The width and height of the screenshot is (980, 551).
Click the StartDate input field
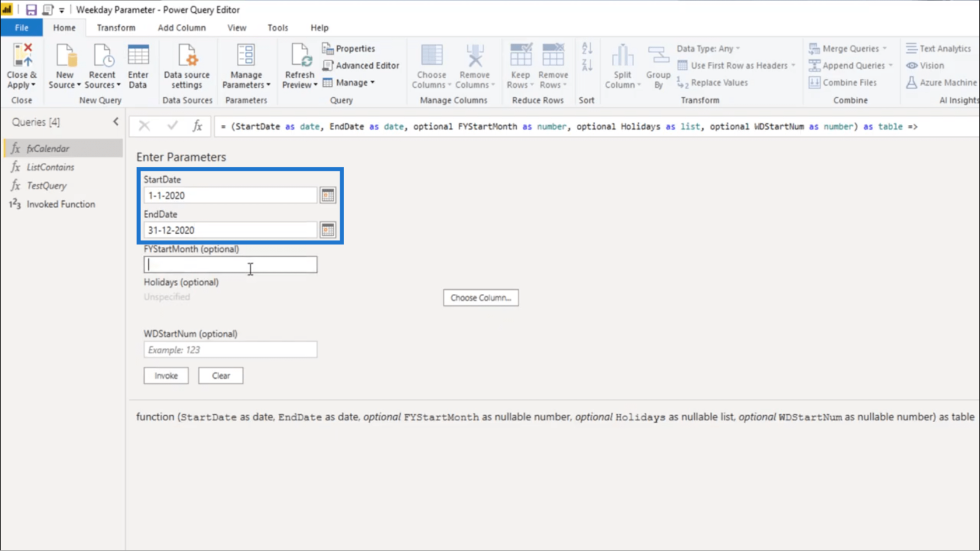pyautogui.click(x=230, y=195)
